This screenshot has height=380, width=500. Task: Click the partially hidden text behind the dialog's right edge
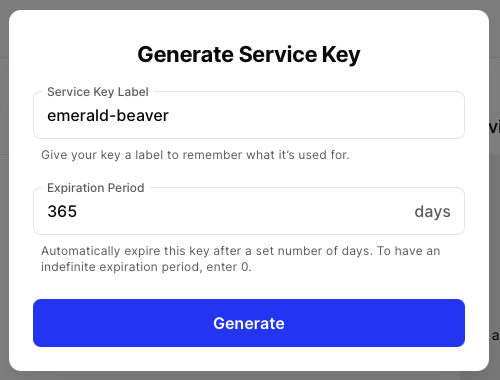495,127
